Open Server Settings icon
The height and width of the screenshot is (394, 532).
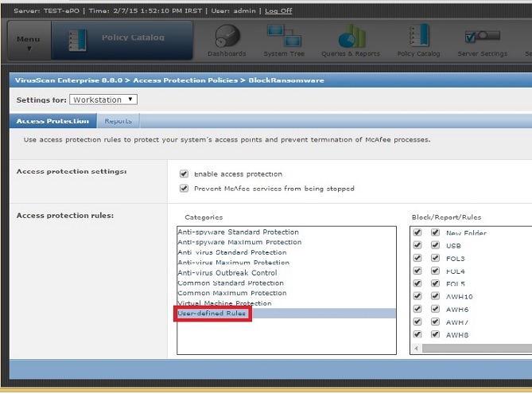tap(483, 37)
